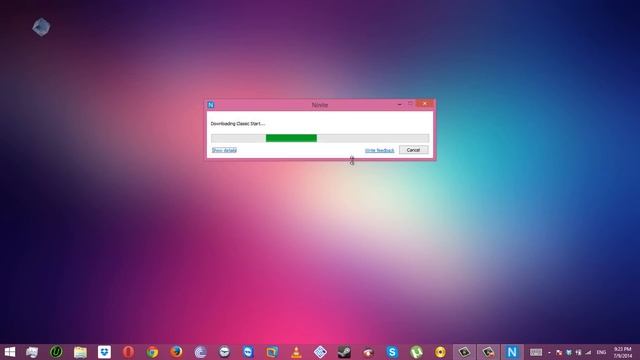
Task: Click the Ninite logo in title bar
Action: [x=211, y=105]
